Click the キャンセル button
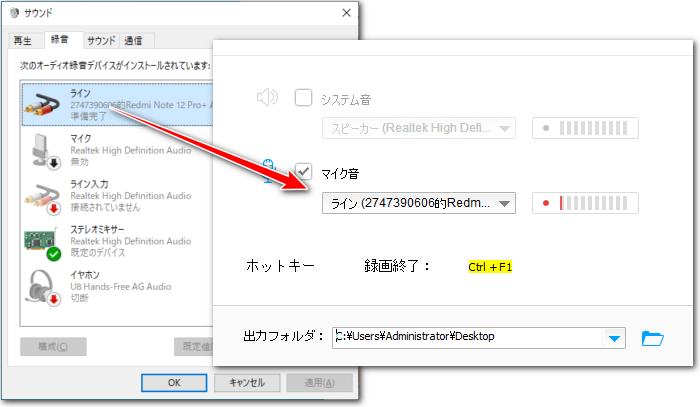The height and width of the screenshot is (407, 700). click(x=246, y=382)
